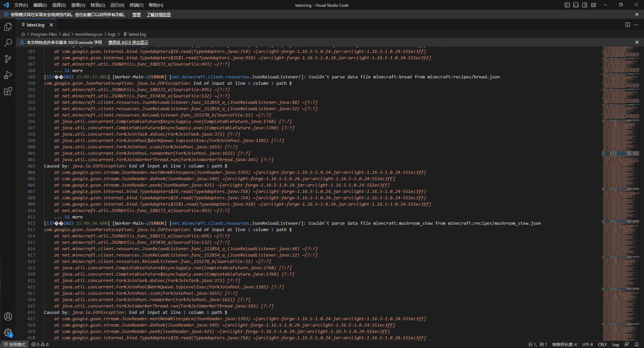Toggle the primary side bar layout
The image size is (644, 348).
coord(567,5)
